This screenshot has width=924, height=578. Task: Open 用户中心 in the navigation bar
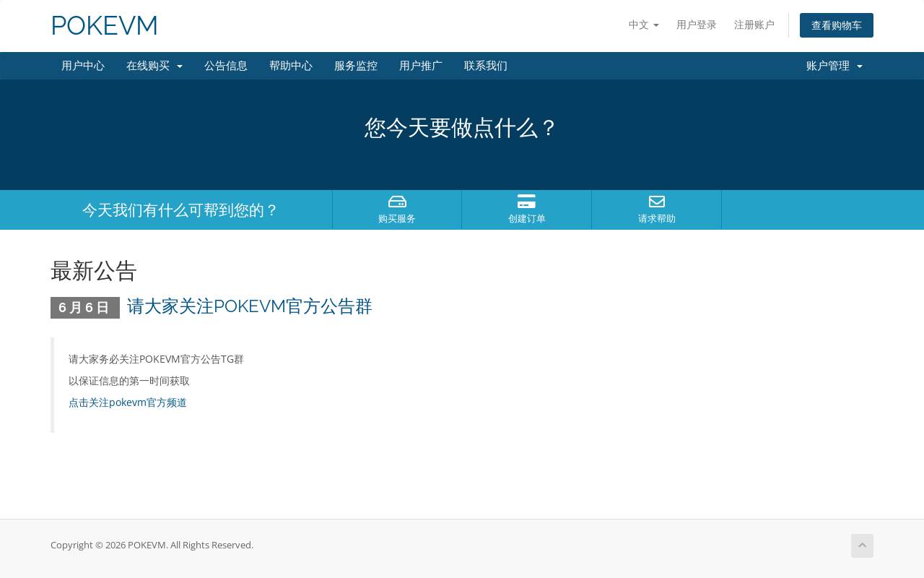(83, 66)
